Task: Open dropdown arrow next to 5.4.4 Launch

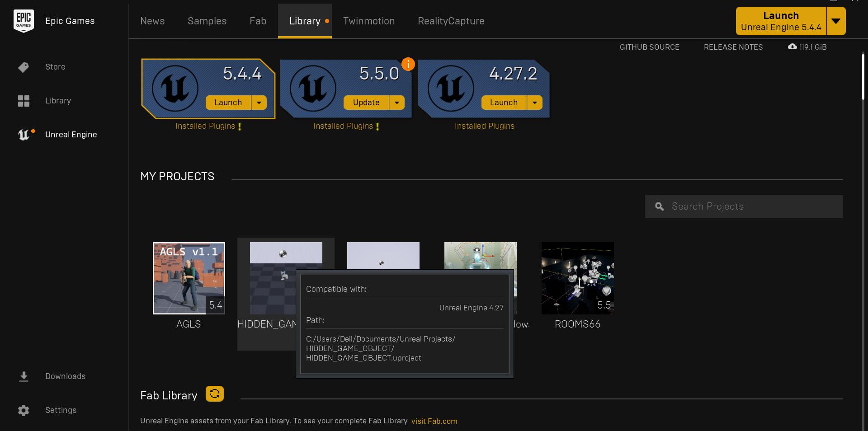Action: click(x=259, y=103)
